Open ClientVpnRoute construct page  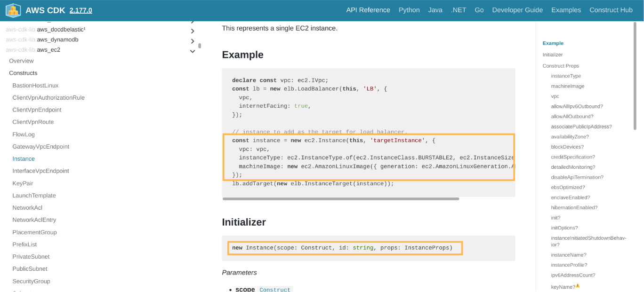[x=33, y=122]
